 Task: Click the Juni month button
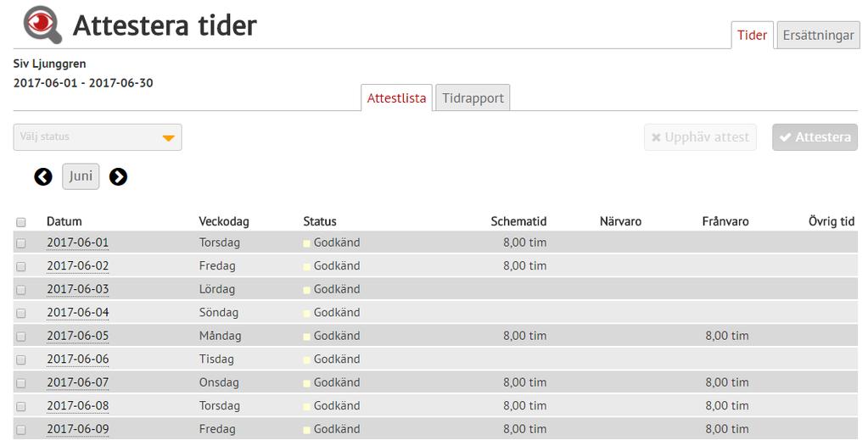coord(81,176)
